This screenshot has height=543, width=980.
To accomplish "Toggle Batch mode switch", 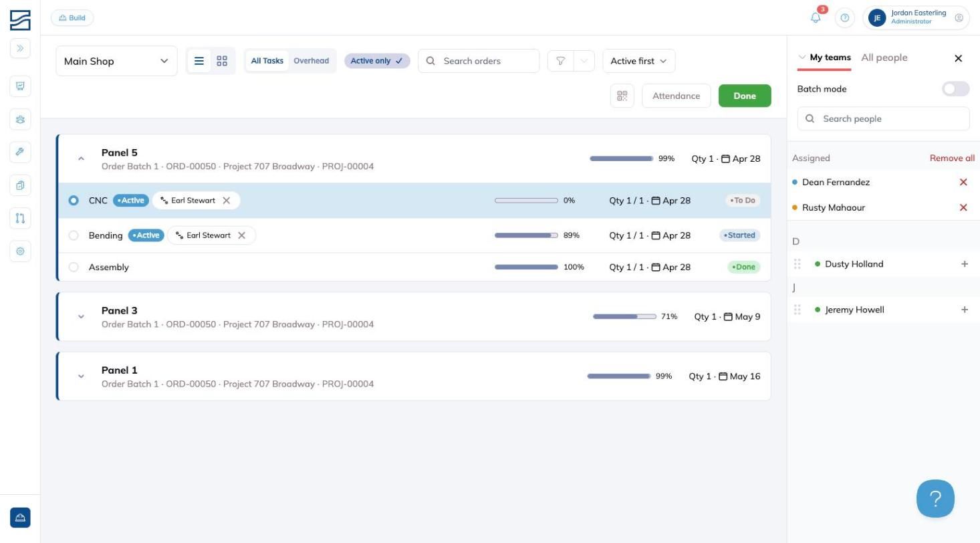I will [x=955, y=89].
